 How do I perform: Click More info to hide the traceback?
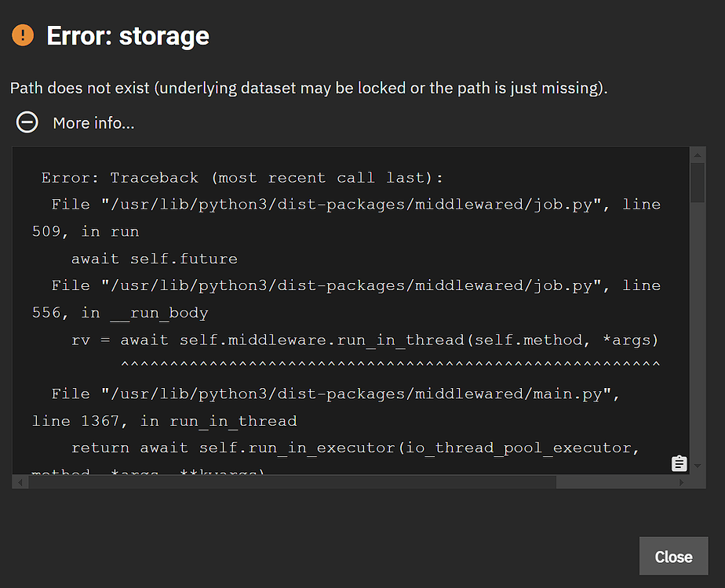coord(93,122)
